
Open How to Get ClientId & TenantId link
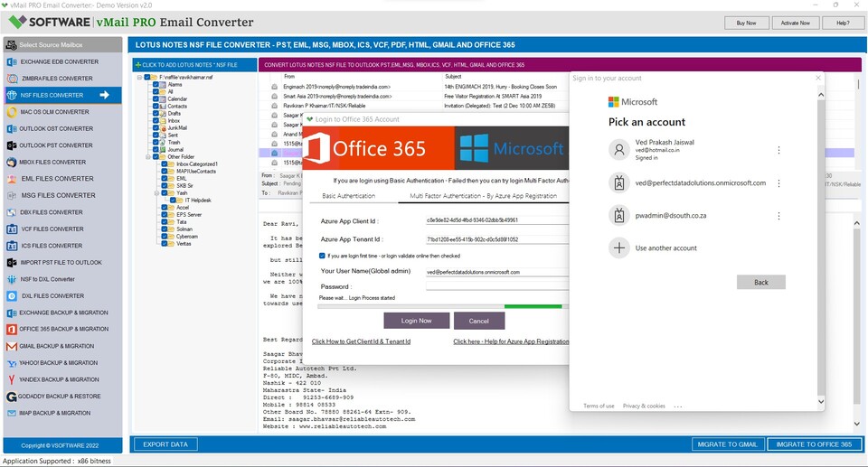361,342
